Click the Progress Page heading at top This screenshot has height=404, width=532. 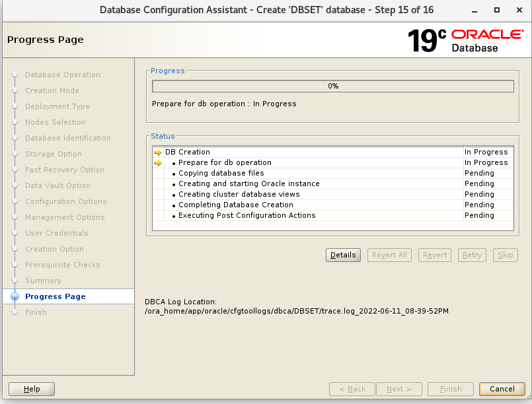click(46, 40)
